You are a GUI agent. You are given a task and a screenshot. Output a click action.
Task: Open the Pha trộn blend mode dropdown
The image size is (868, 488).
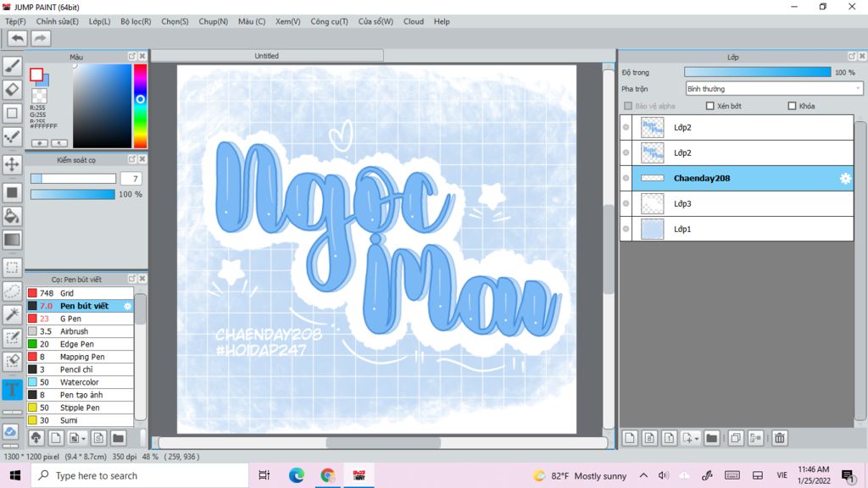coord(775,88)
